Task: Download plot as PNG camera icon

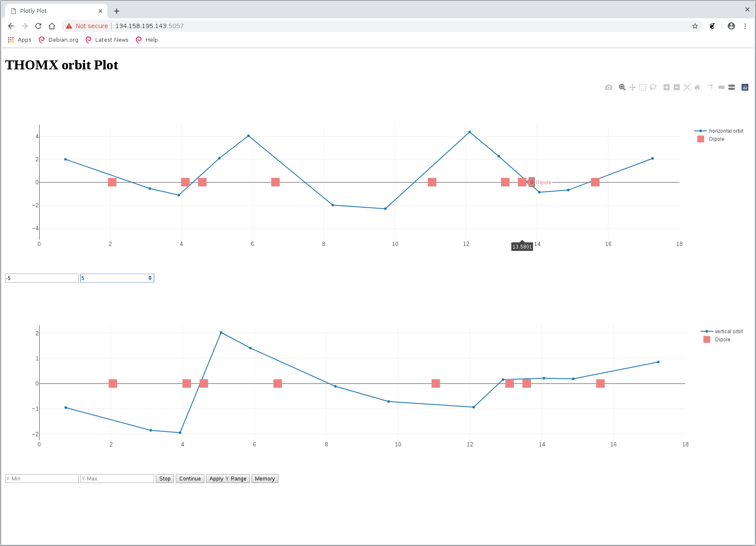Action: click(609, 87)
